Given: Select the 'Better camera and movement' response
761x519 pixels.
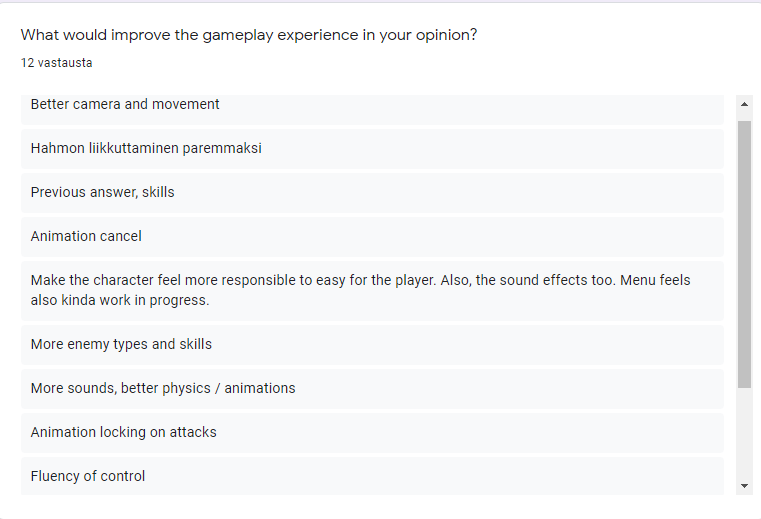Looking at the screenshot, I should click(x=372, y=109).
